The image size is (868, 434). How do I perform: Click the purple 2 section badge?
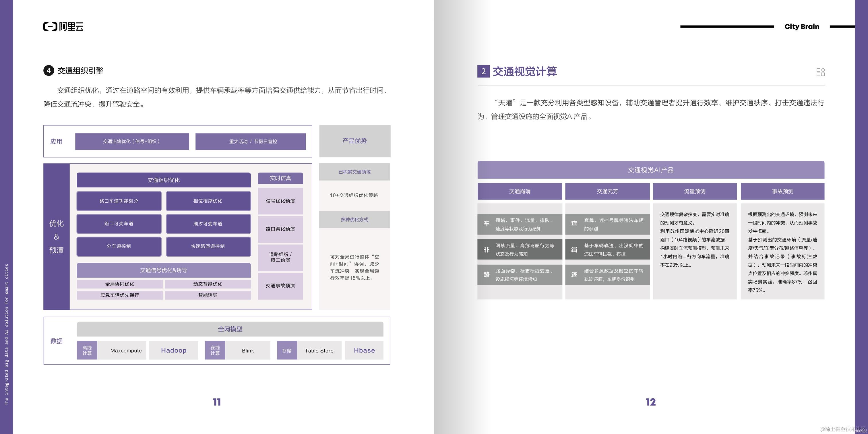(483, 71)
